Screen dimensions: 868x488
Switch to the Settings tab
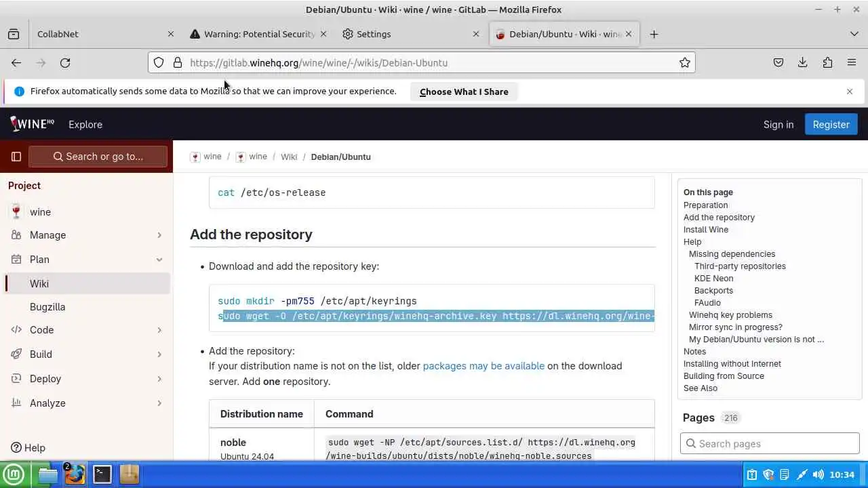pos(411,34)
